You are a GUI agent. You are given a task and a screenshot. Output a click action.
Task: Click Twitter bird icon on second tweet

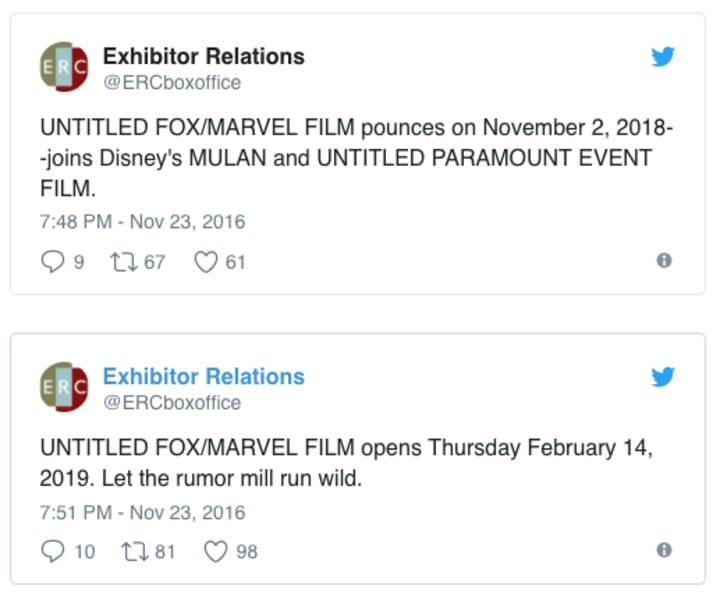(663, 377)
